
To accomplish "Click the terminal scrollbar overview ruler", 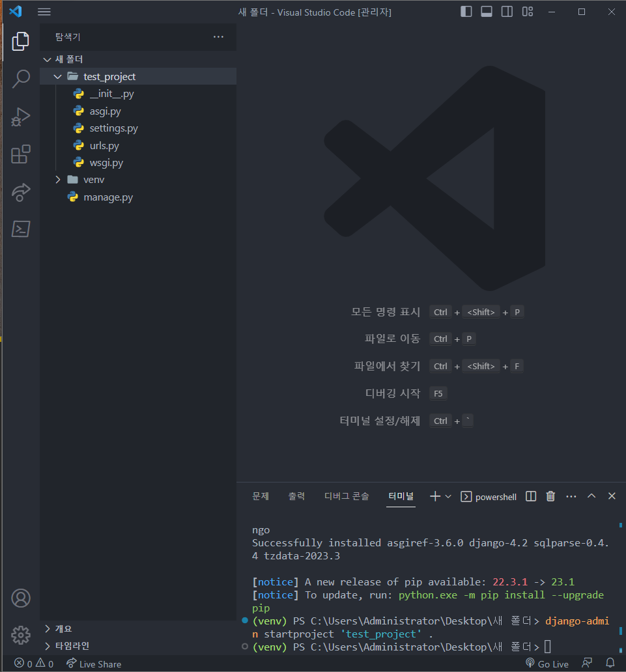I will 620,587.
